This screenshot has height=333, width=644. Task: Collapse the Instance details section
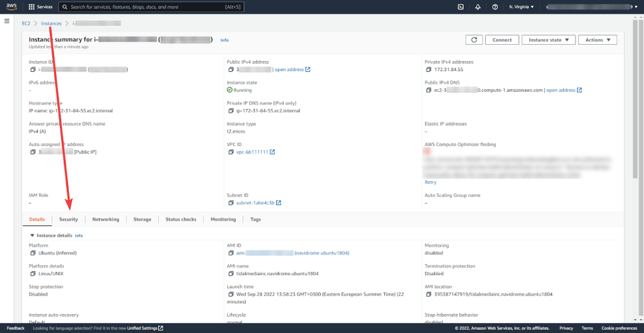coord(33,235)
